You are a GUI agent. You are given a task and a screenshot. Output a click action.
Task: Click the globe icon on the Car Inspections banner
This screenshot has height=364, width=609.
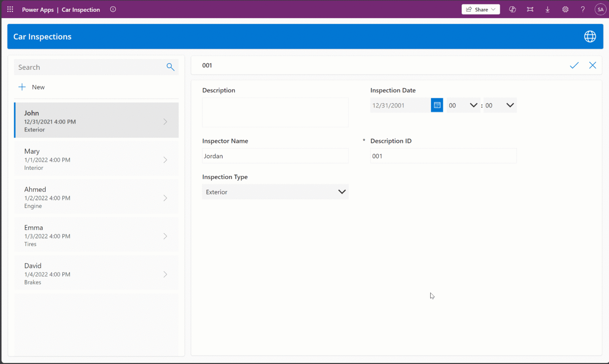590,36
